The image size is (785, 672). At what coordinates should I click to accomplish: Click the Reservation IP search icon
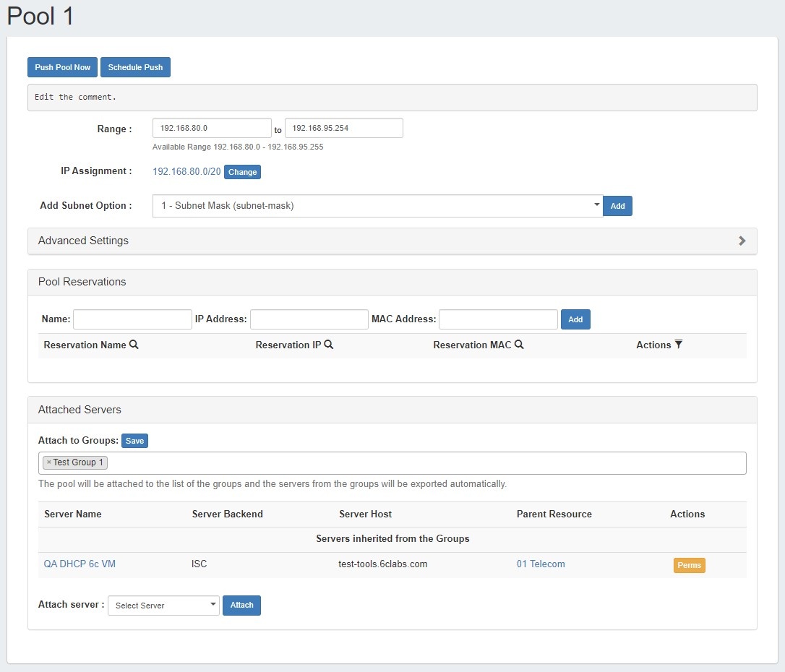click(x=329, y=345)
